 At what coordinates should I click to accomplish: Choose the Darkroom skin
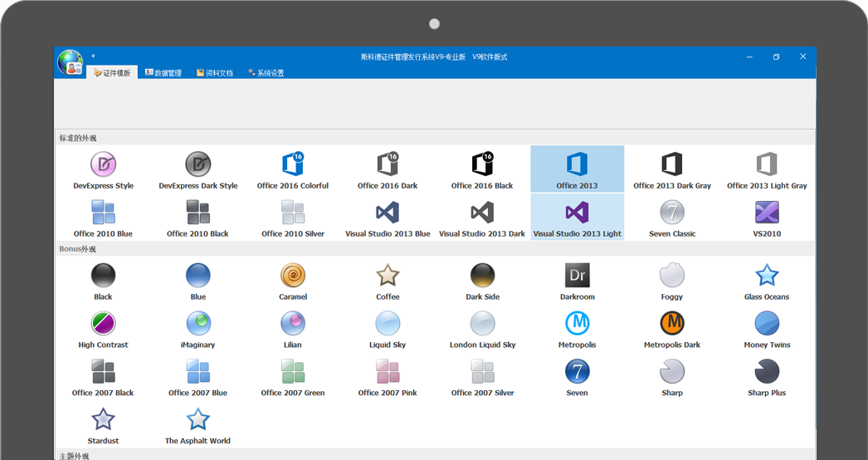point(577,281)
